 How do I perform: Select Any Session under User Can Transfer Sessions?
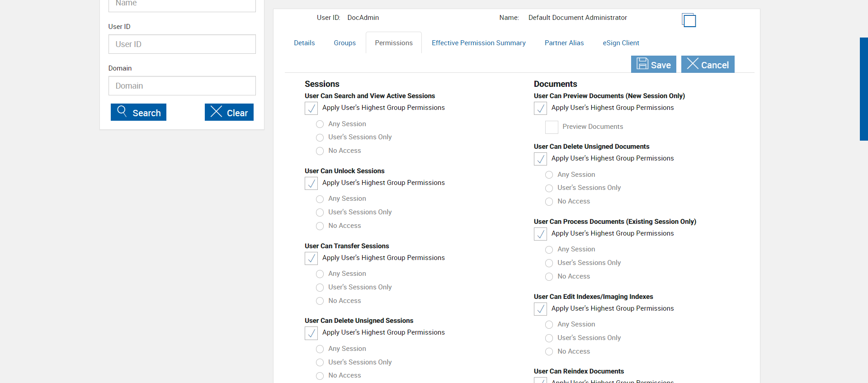pyautogui.click(x=320, y=274)
